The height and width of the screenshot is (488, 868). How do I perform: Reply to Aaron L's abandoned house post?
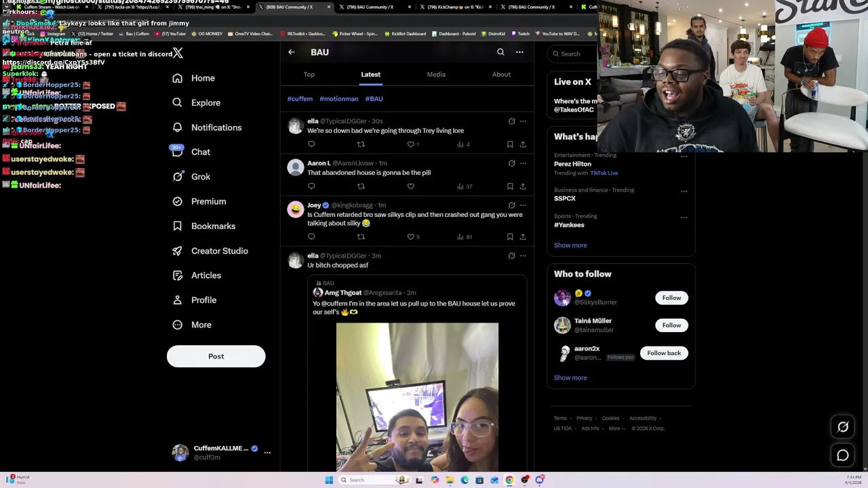[x=311, y=186]
